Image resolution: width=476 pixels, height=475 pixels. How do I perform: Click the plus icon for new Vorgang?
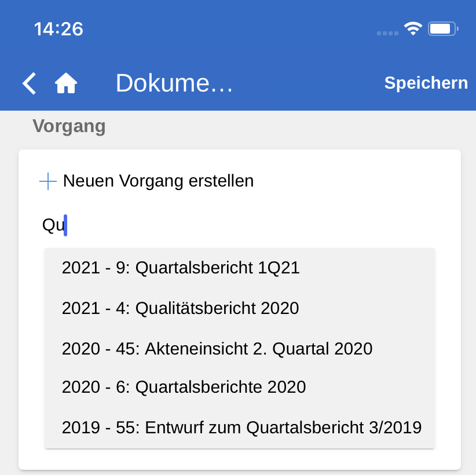tap(47, 181)
